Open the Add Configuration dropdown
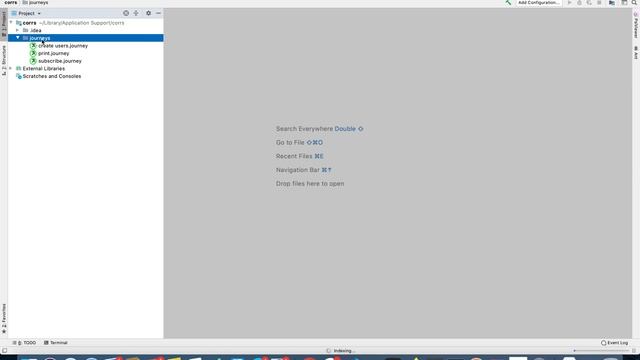The height and width of the screenshot is (360, 640). click(x=538, y=2)
